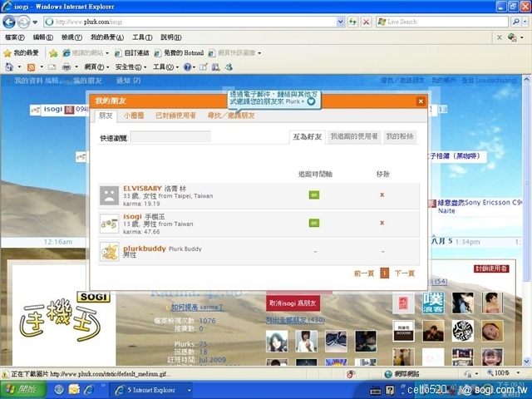532x399 pixels.
Task: Add to favorites bar with star-plus icon
Action: point(53,53)
